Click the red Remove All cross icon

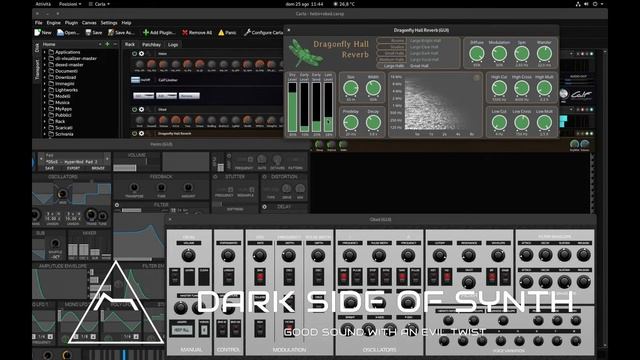click(185, 32)
